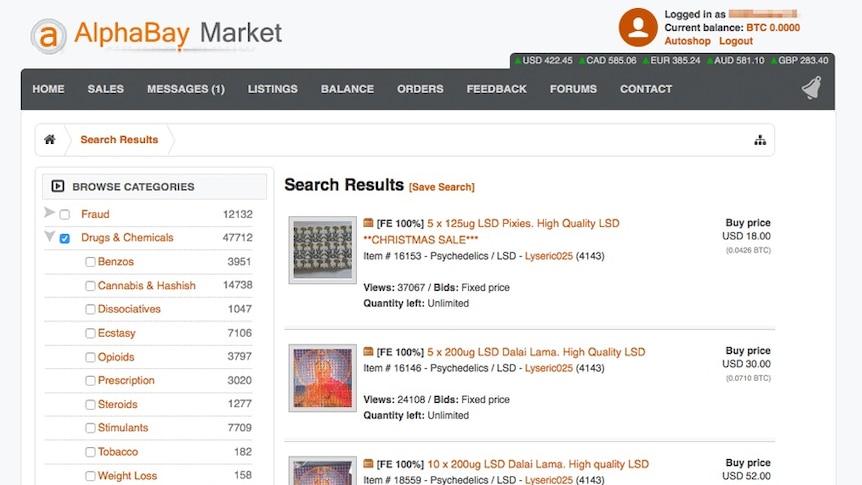Image resolution: width=862 pixels, height=485 pixels.
Task: Click the home icon in breadcrumb
Action: [x=49, y=140]
